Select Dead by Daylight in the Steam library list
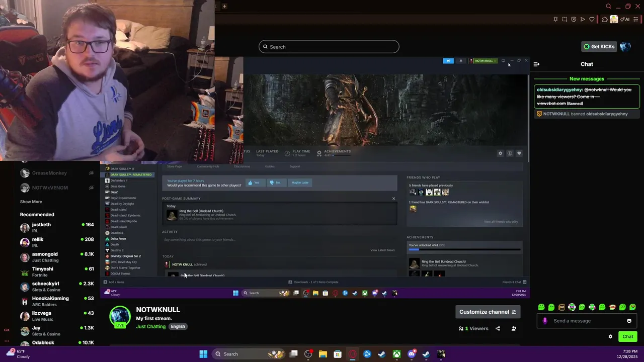 (x=122, y=204)
